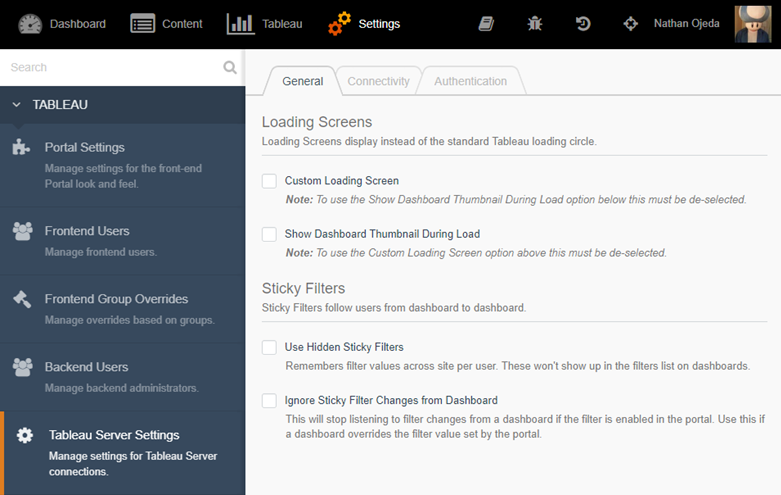
Task: Switch to the Connectivity tab
Action: (378, 81)
